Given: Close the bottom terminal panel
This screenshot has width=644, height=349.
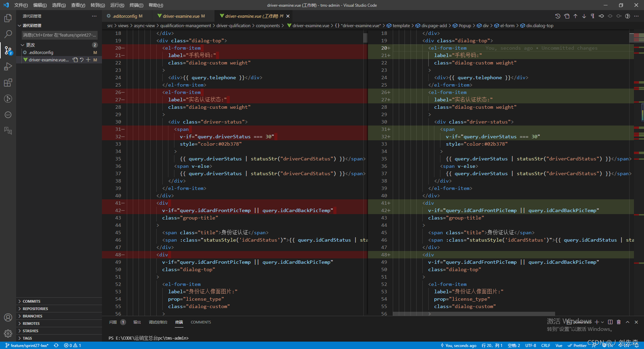Looking at the screenshot, I should [x=636, y=322].
